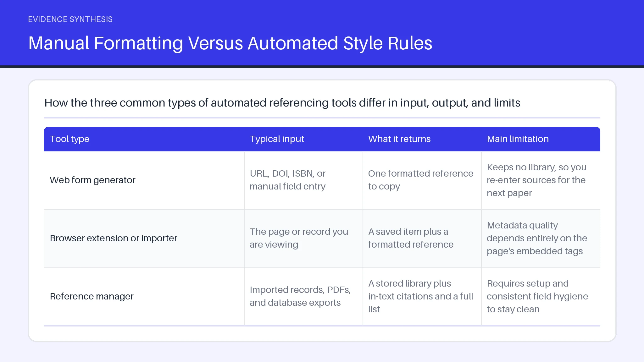This screenshot has height=362, width=644.
Task: Click the 'A saved item plus a formatted reference' cell
Action: [x=422, y=239]
